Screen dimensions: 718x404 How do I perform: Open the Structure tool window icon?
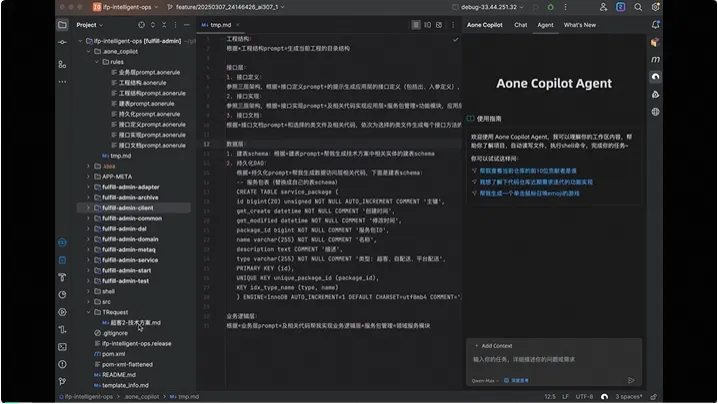62,65
